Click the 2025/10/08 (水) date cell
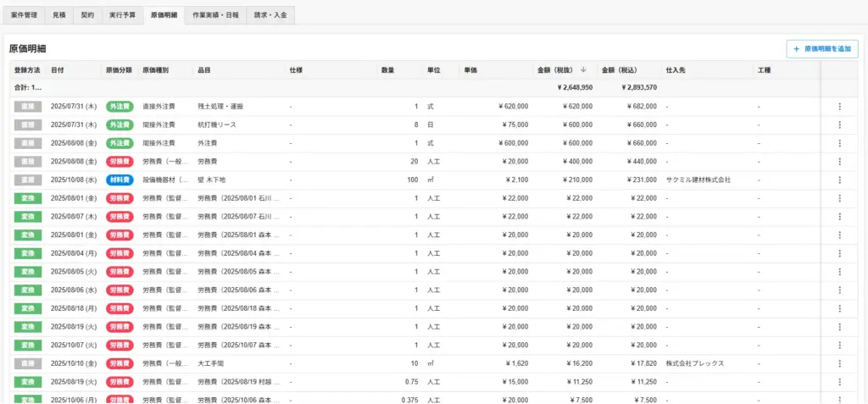Viewport: 868px width, 404px height. [x=74, y=180]
